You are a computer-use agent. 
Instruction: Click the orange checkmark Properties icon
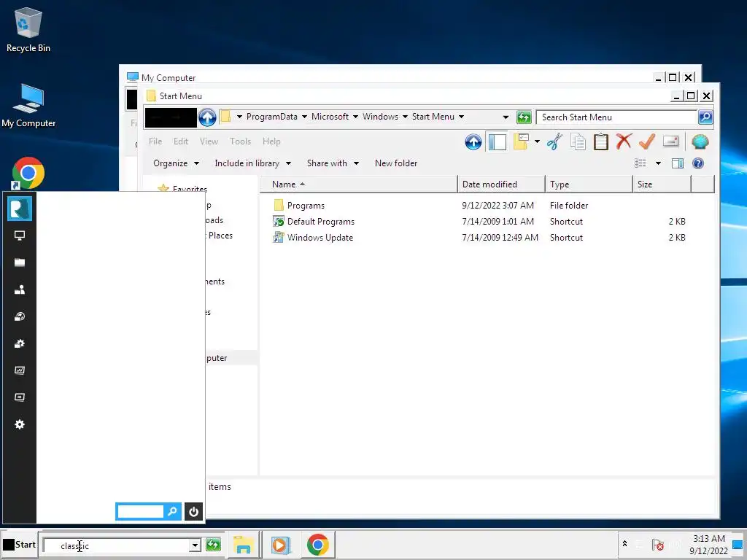(x=646, y=141)
